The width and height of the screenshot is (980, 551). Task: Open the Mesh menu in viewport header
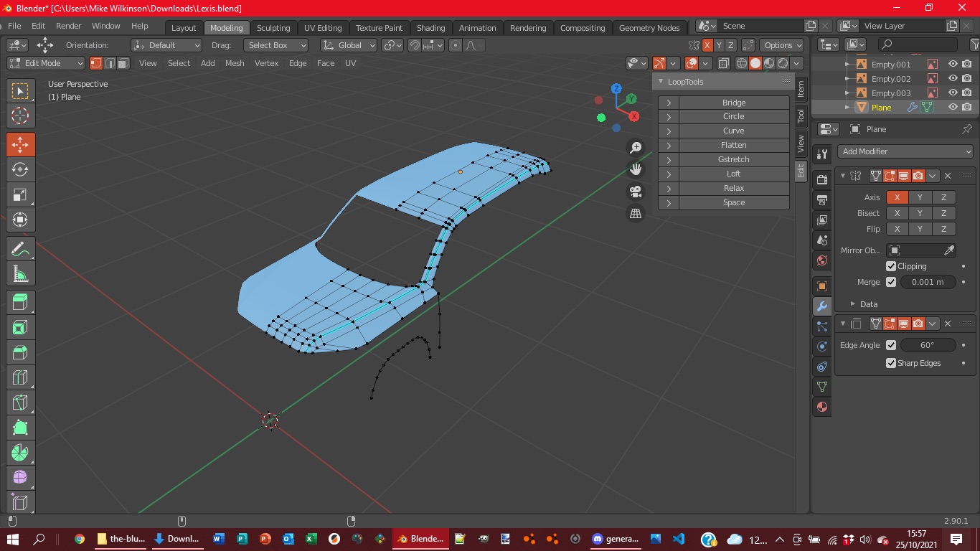pos(235,63)
